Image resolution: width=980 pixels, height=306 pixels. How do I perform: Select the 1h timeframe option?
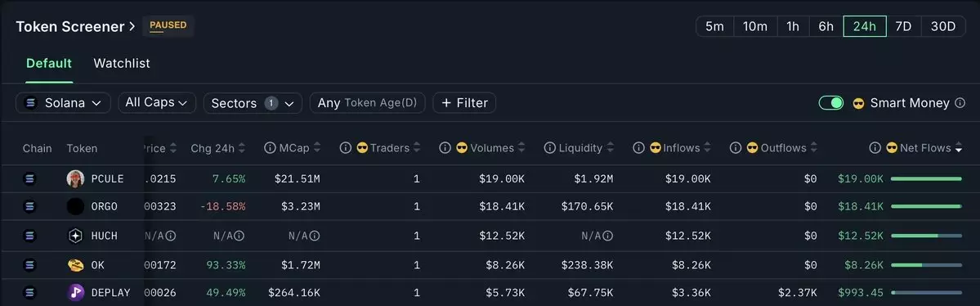(x=793, y=26)
